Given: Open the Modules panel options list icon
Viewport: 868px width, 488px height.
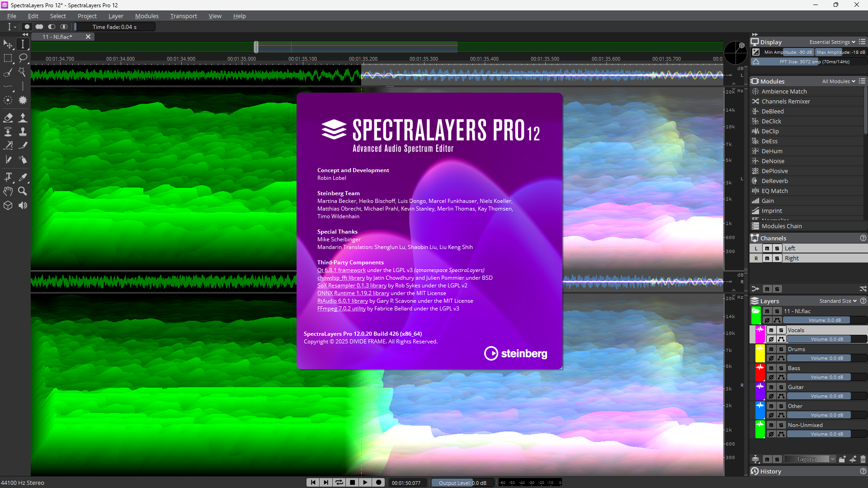Looking at the screenshot, I should click(862, 81).
